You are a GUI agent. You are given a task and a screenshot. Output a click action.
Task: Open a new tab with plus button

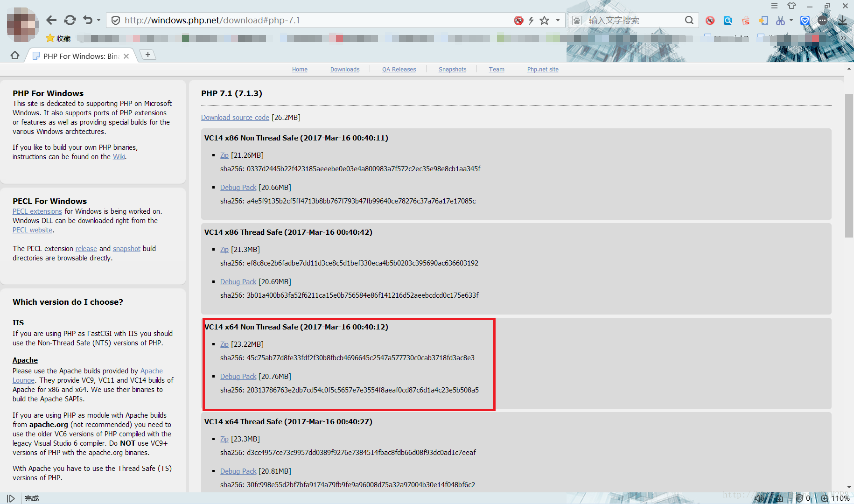coord(147,55)
